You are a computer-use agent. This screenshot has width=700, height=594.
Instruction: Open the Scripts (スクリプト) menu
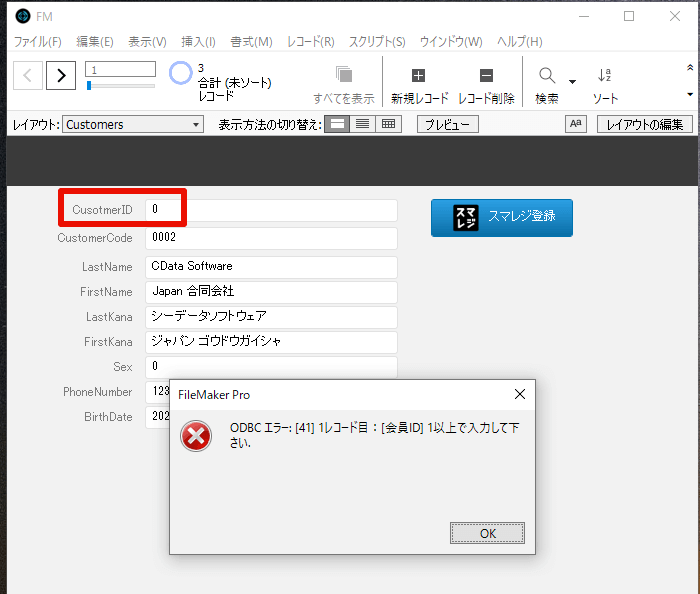[x=377, y=42]
